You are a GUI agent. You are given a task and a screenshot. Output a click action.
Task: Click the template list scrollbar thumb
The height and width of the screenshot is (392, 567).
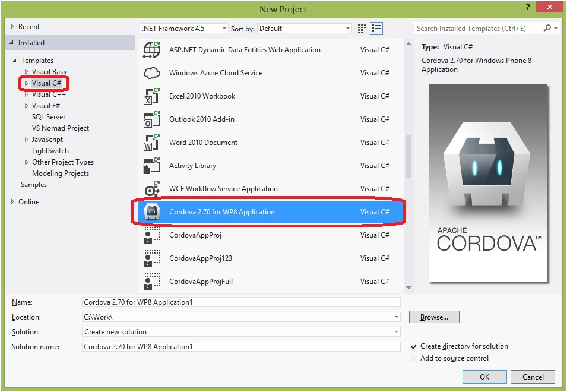pos(409,156)
